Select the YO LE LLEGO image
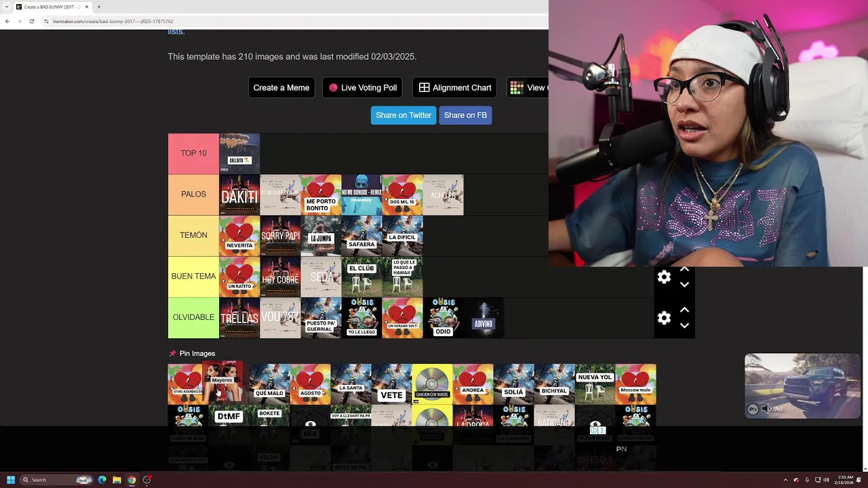 tap(361, 318)
